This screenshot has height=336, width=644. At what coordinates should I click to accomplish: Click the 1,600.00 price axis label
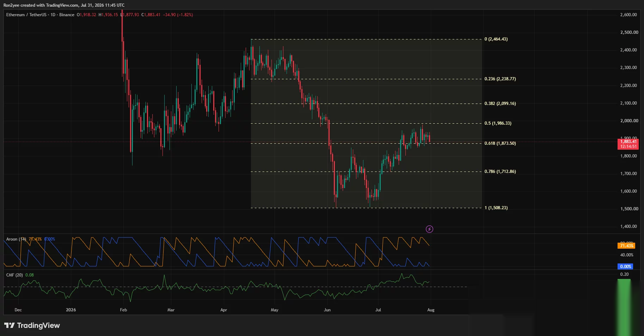click(628, 191)
